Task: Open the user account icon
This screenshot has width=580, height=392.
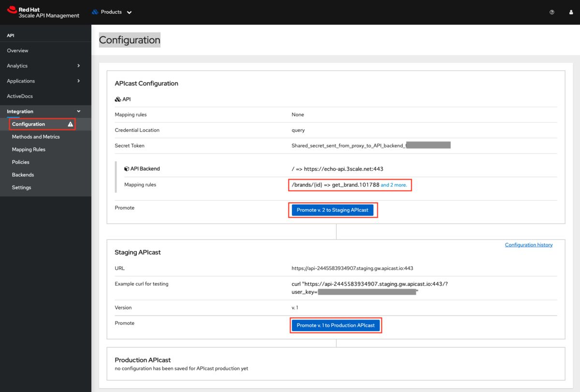Action: pos(571,12)
